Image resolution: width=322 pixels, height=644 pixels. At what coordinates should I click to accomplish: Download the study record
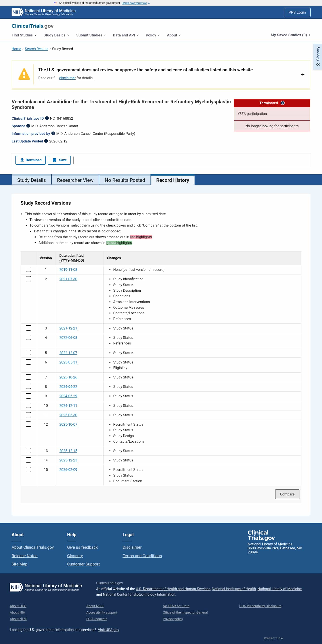tap(30, 160)
